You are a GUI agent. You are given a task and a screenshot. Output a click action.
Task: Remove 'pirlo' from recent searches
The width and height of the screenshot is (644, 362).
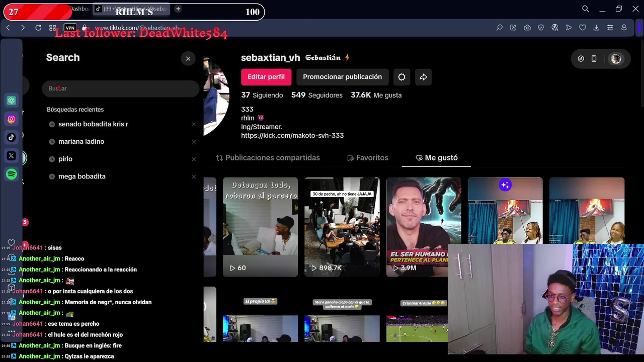[x=194, y=159]
